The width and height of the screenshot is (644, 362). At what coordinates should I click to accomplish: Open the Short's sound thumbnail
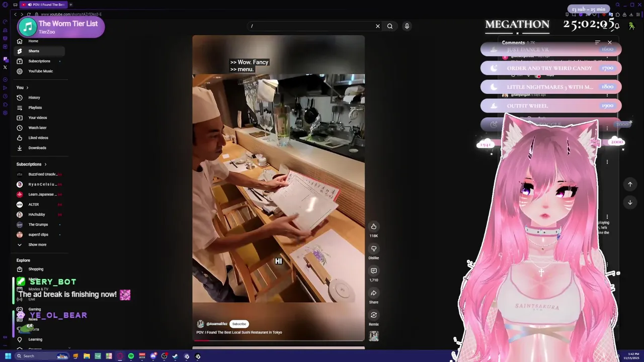pyautogui.click(x=374, y=336)
